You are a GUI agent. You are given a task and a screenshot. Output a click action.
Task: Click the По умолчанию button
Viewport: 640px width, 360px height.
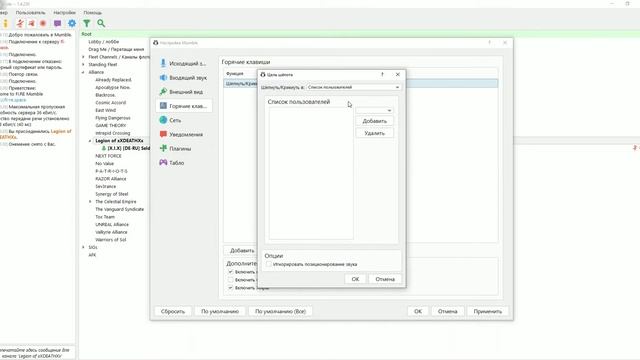click(x=220, y=311)
